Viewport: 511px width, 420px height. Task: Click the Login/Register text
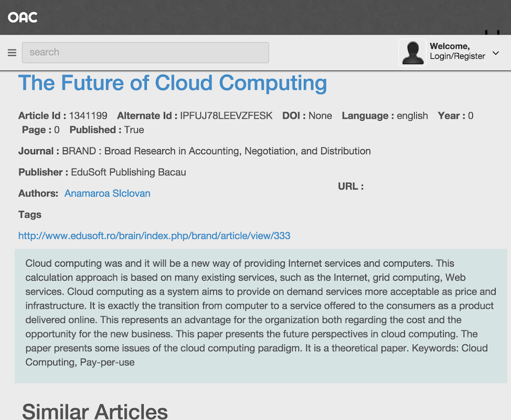pyautogui.click(x=457, y=56)
